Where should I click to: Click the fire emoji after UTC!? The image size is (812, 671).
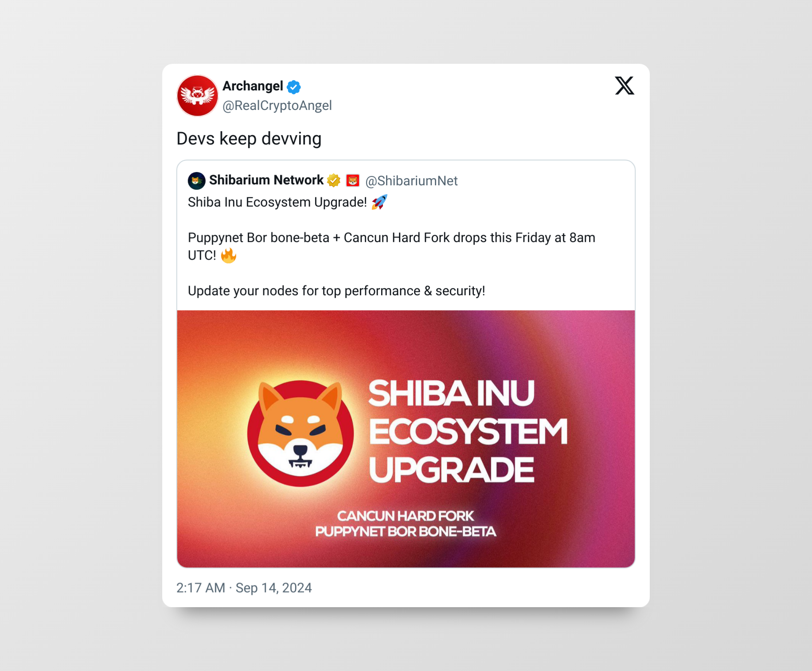pyautogui.click(x=228, y=255)
